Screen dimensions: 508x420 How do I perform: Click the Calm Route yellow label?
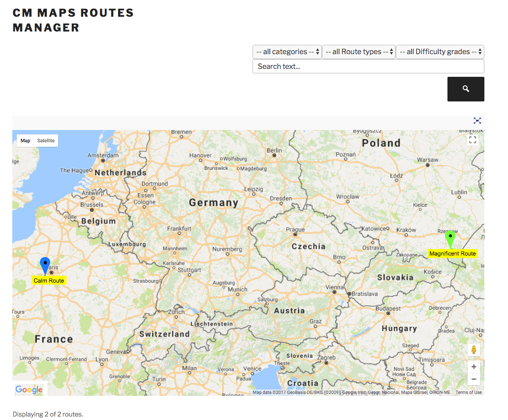[x=49, y=280]
